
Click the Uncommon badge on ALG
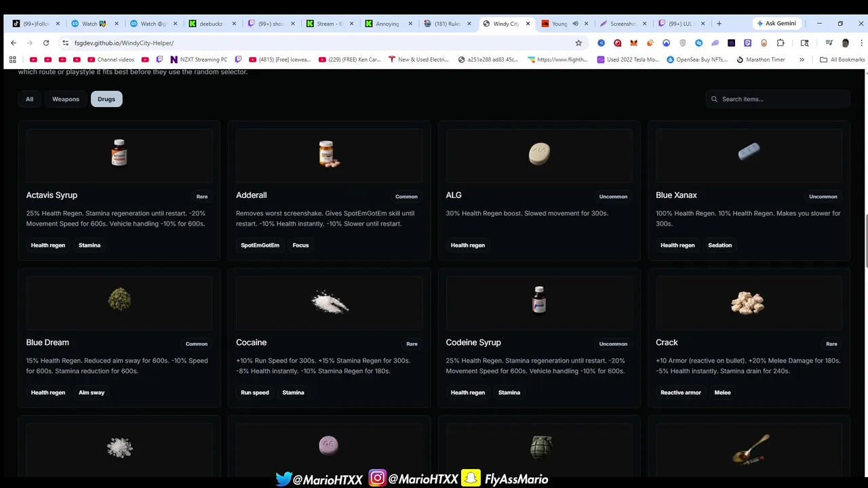[613, 197]
